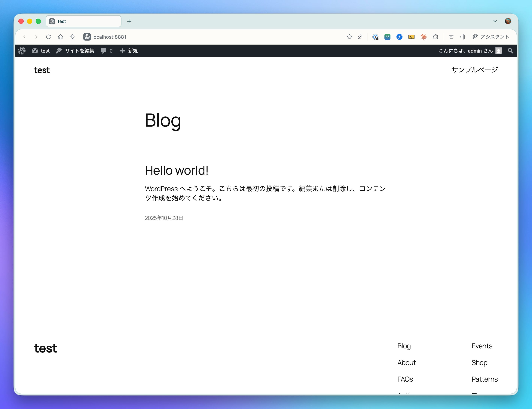Open the extensions puzzle piece icon
Image resolution: width=532 pixels, height=409 pixels.
pos(435,37)
